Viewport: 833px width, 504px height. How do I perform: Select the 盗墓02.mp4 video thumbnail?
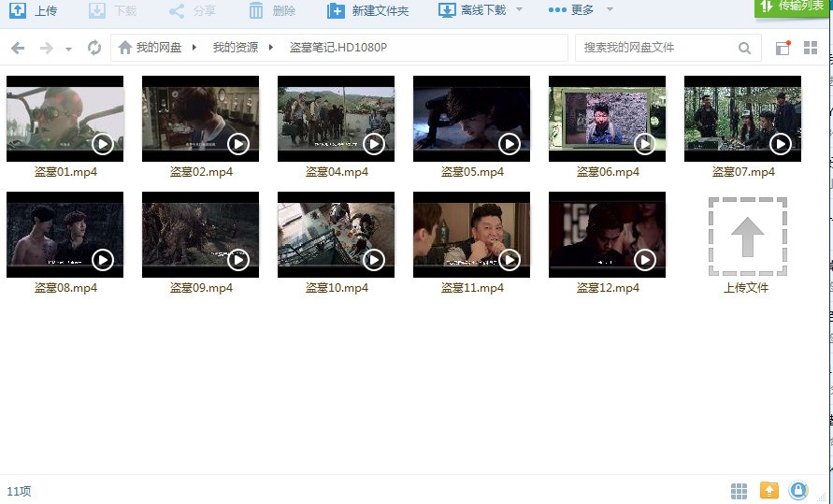(200, 119)
